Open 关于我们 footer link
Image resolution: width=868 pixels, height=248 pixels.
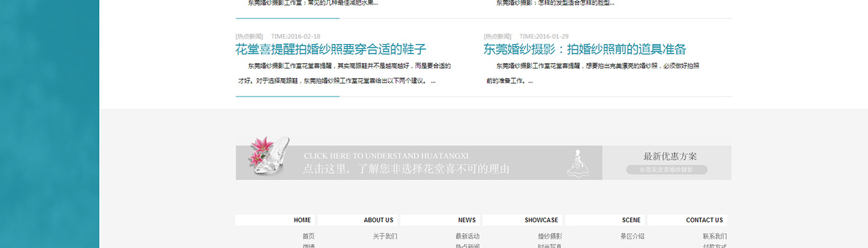click(385, 236)
